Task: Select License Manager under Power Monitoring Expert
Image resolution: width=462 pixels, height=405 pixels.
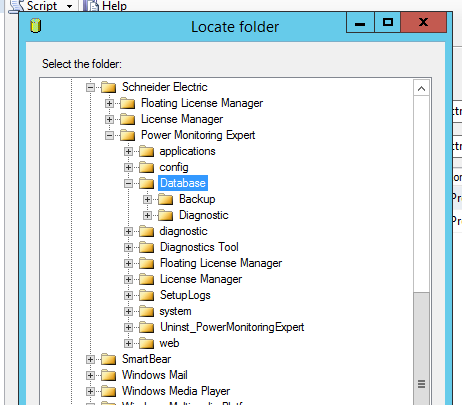Action: [201, 279]
